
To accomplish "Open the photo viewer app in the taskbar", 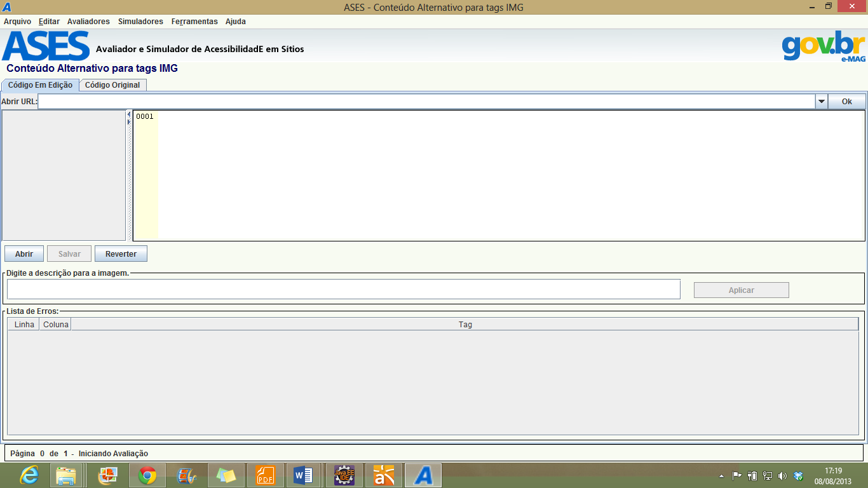I will pyautogui.click(x=108, y=475).
